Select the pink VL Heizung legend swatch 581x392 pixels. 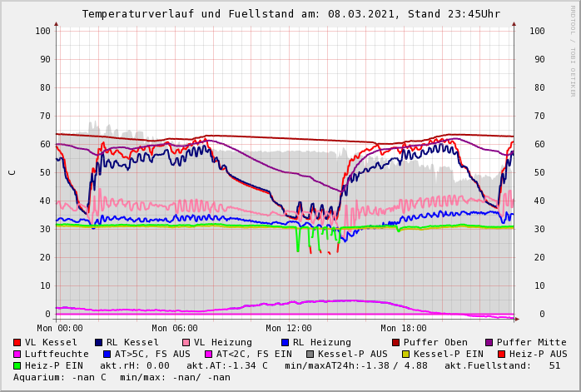point(186,342)
